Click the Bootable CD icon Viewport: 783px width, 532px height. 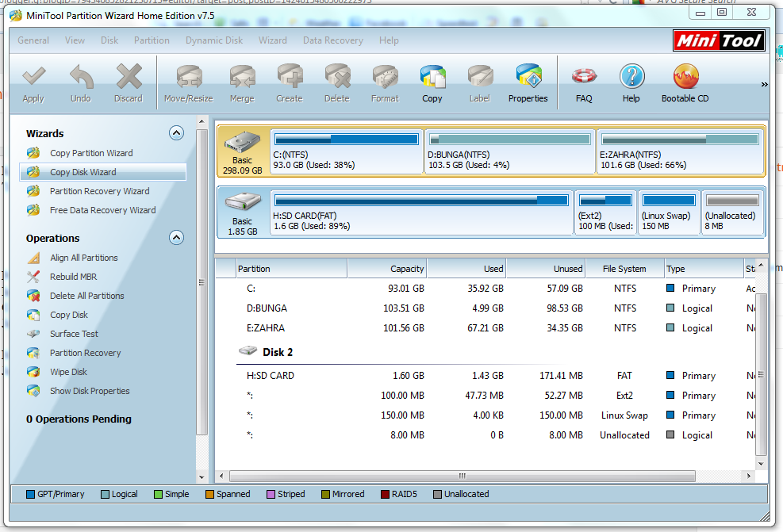point(685,76)
